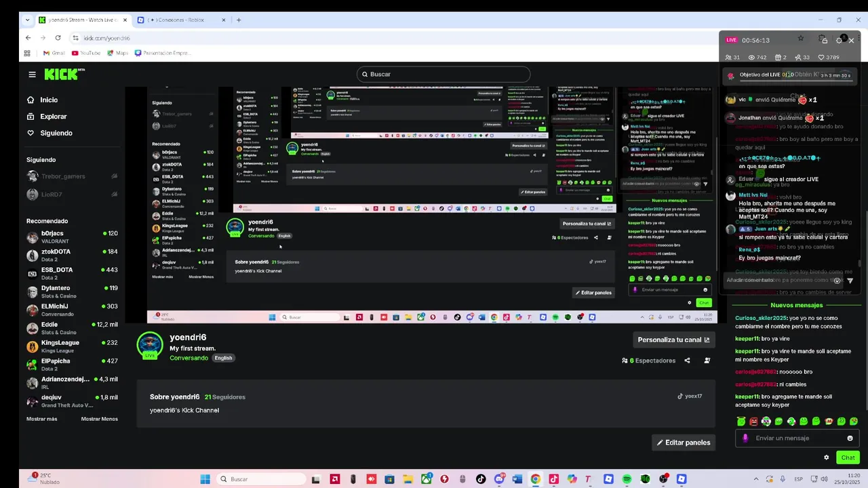Click the send arrow in overlay comment box
This screenshot has width=868, height=488.
(850, 280)
